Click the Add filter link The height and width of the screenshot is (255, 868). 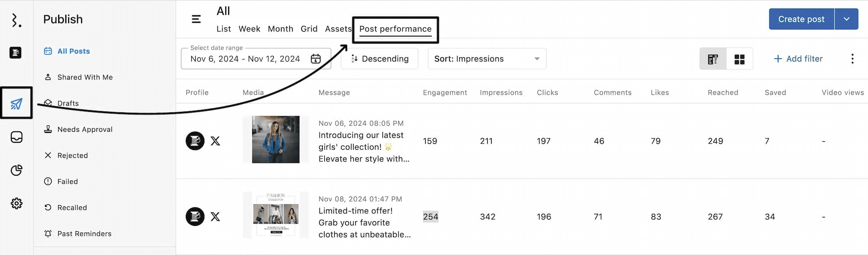798,59
